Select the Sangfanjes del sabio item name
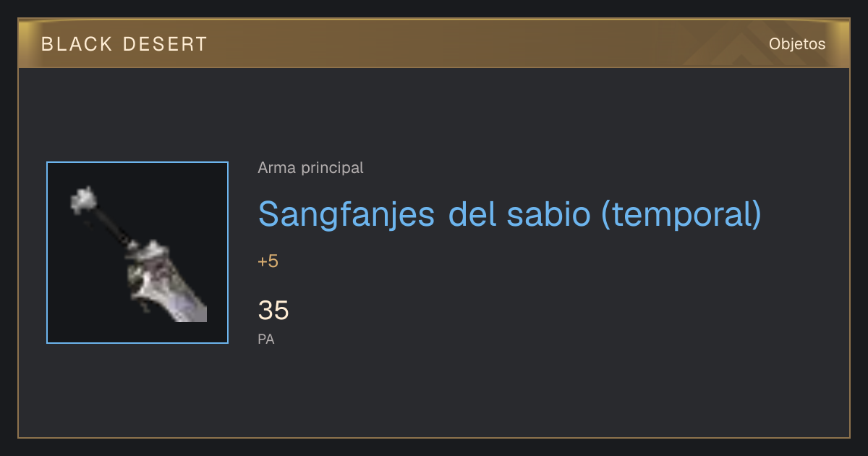 510,214
